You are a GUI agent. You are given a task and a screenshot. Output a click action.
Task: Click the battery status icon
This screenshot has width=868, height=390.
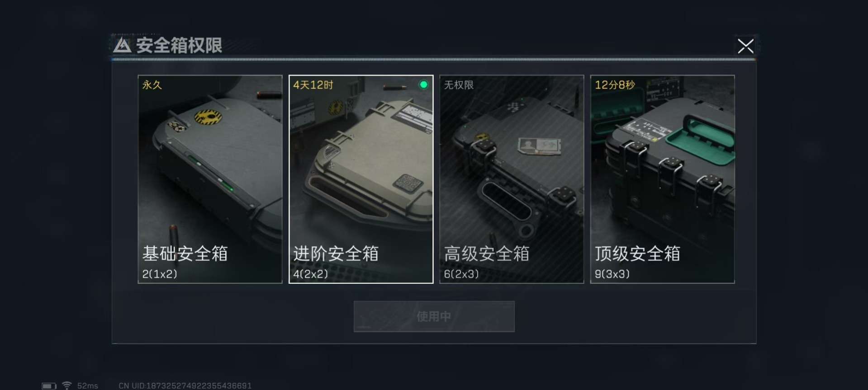[49, 386]
